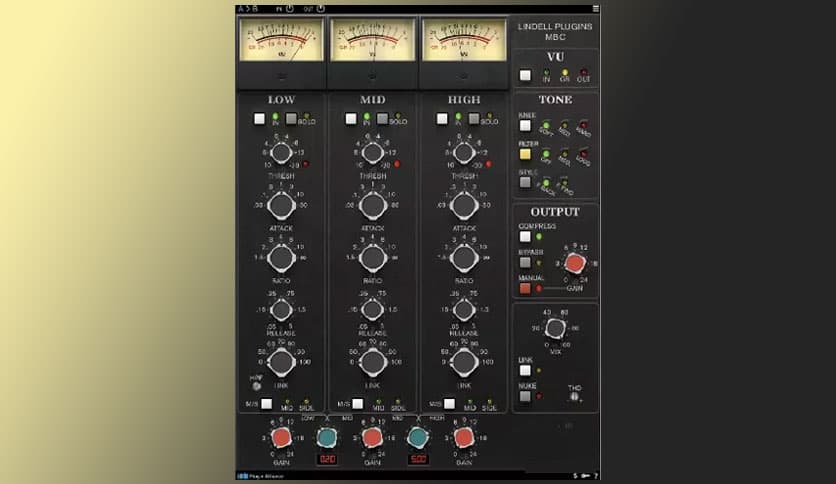Click the MID band VU meter

373,39
